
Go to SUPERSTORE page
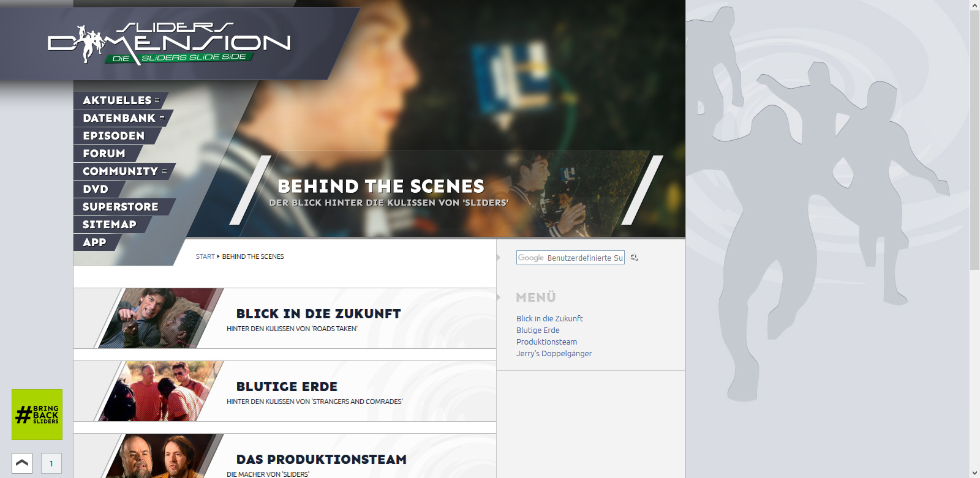[121, 207]
